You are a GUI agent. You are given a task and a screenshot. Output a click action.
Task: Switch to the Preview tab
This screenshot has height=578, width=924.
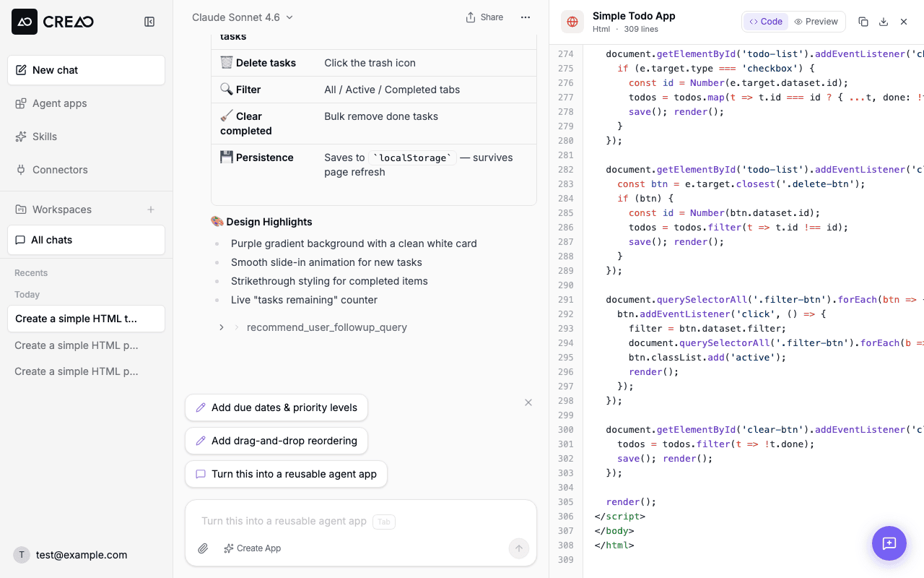(816, 22)
